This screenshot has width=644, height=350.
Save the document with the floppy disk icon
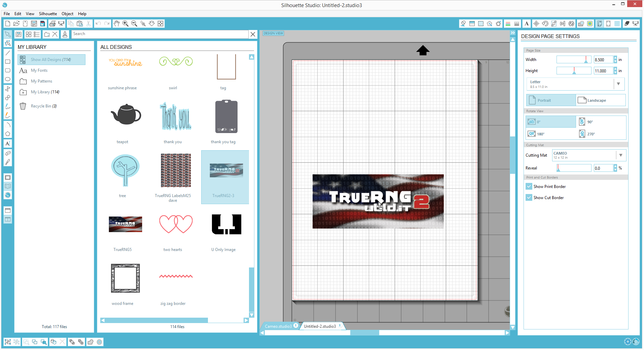coord(34,24)
